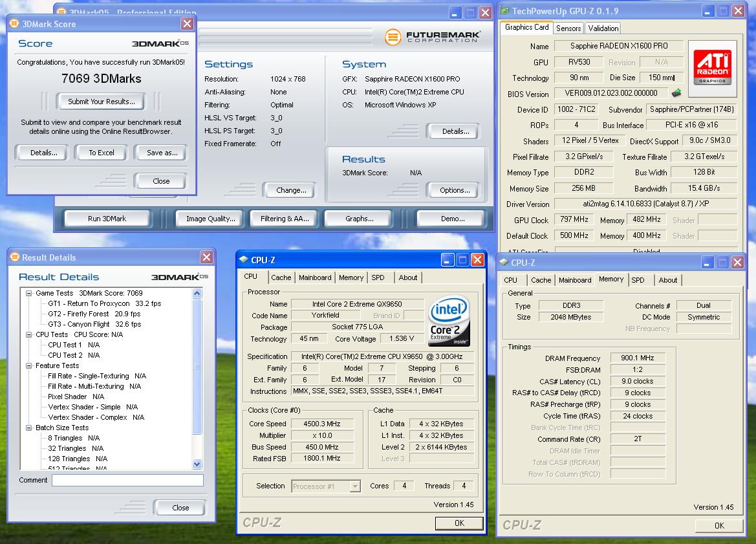Screen dimensions: 756x544
Task: Click Details button under System section
Action: coord(456,131)
